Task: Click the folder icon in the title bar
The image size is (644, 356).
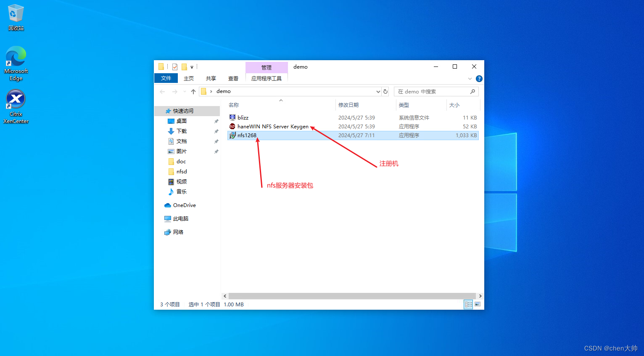Action: pos(161,66)
